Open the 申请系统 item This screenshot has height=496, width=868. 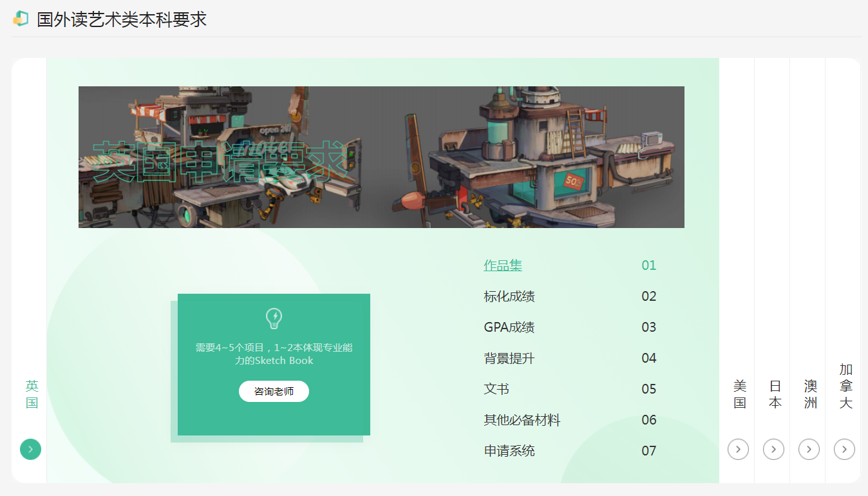(509, 451)
